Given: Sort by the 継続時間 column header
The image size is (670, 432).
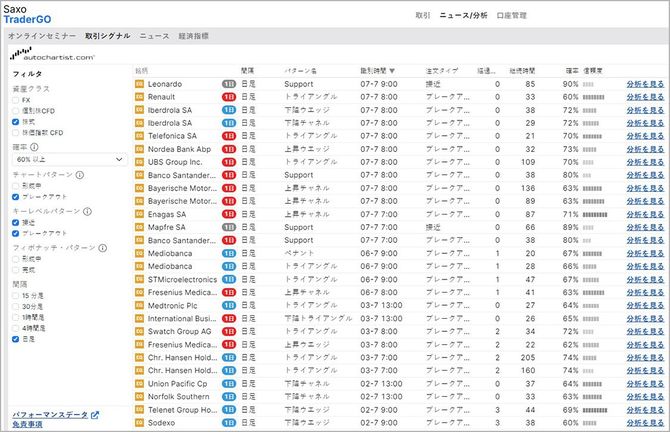Looking at the screenshot, I should 522,71.
